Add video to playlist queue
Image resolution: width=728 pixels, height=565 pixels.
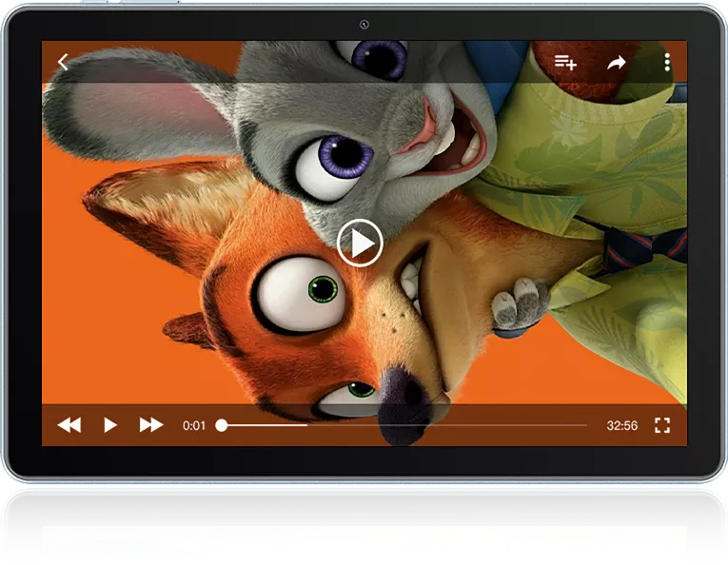565,63
